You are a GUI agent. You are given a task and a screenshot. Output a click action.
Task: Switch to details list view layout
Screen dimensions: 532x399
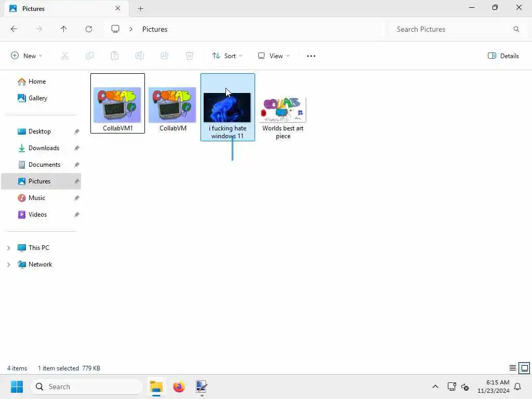coord(513,368)
